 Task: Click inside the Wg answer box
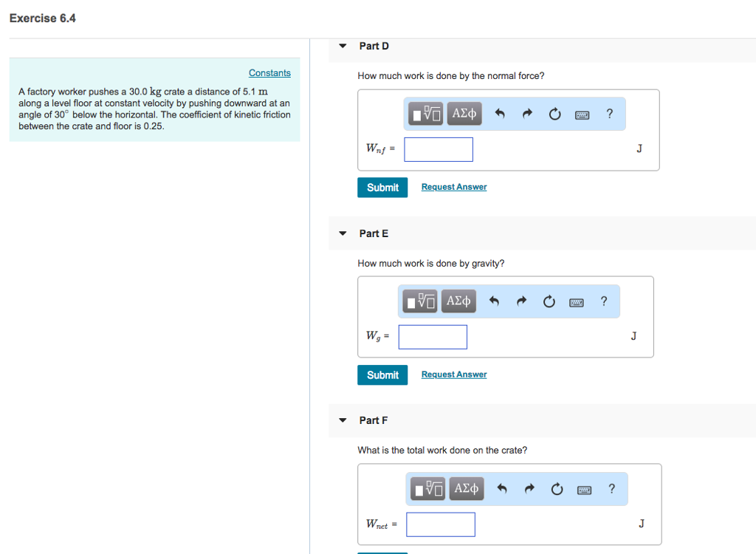pyautogui.click(x=433, y=337)
